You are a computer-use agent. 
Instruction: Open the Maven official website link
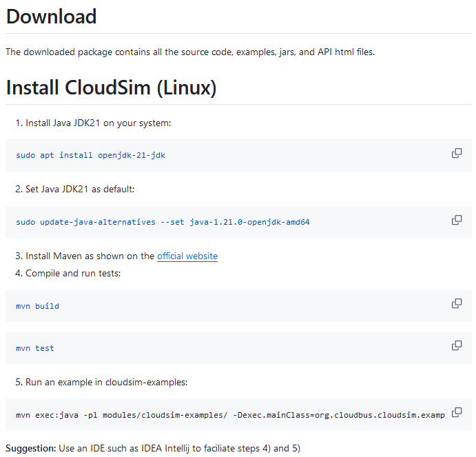point(187,256)
